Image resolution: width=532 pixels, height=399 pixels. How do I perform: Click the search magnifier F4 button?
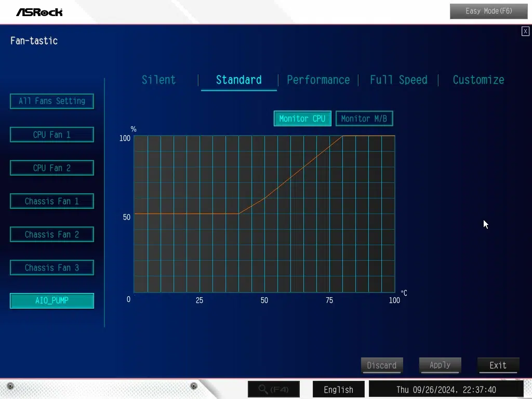point(274,389)
